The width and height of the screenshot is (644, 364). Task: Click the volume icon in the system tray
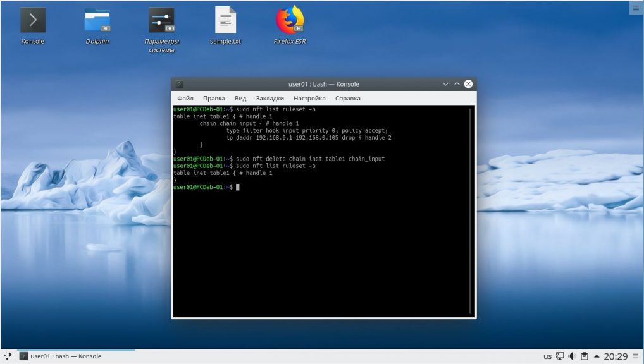pyautogui.click(x=572, y=356)
